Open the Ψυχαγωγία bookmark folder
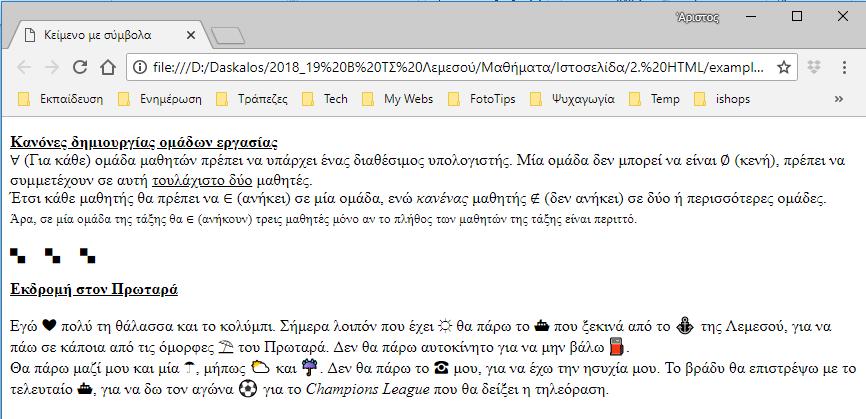The height and width of the screenshot is (419, 866). point(572,99)
